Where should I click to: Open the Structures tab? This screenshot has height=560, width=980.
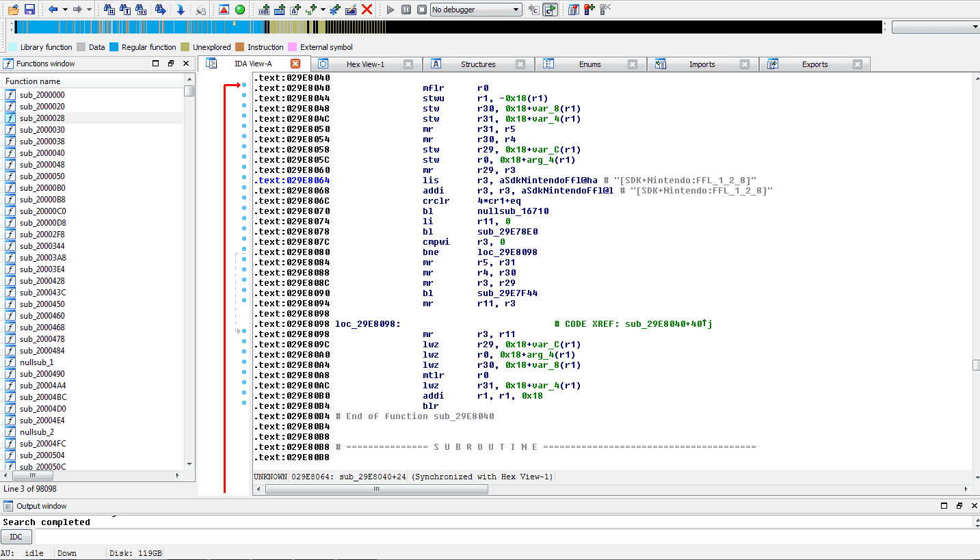[x=478, y=64]
